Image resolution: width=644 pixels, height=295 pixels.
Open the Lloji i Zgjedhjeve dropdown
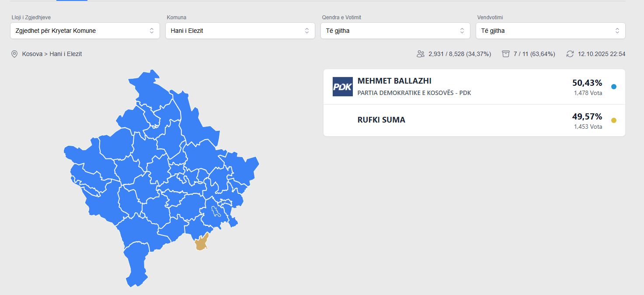tap(85, 31)
